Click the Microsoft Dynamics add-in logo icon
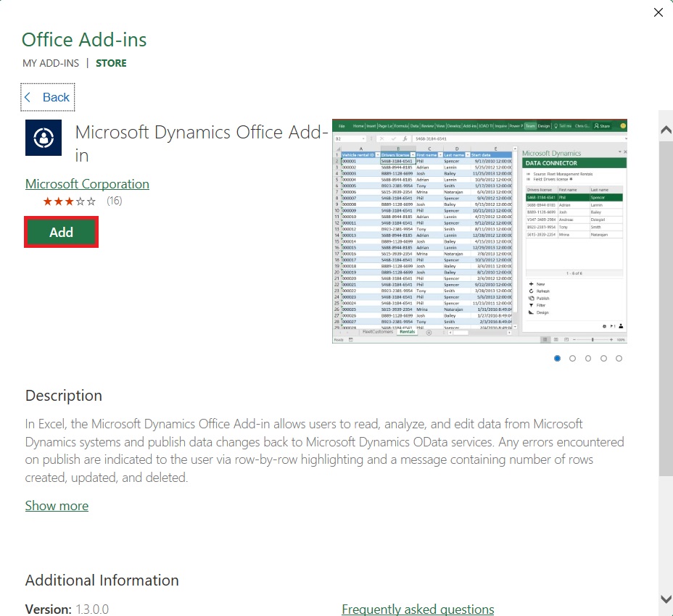 [x=44, y=138]
